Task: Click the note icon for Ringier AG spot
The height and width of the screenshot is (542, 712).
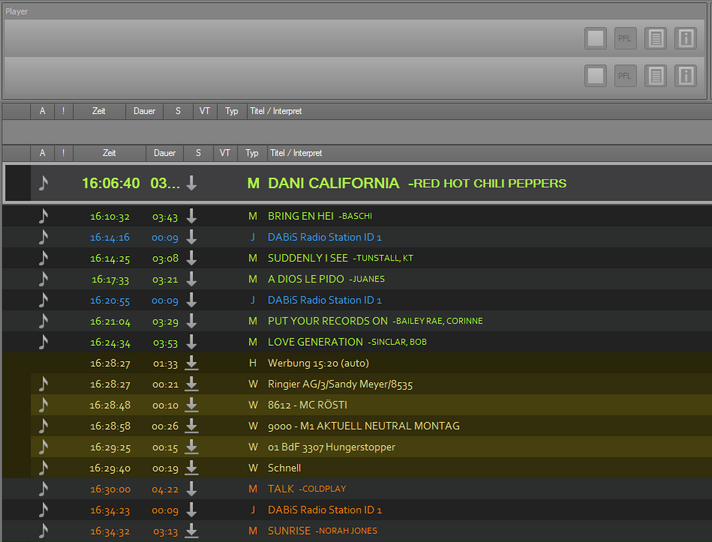Action: click(43, 384)
